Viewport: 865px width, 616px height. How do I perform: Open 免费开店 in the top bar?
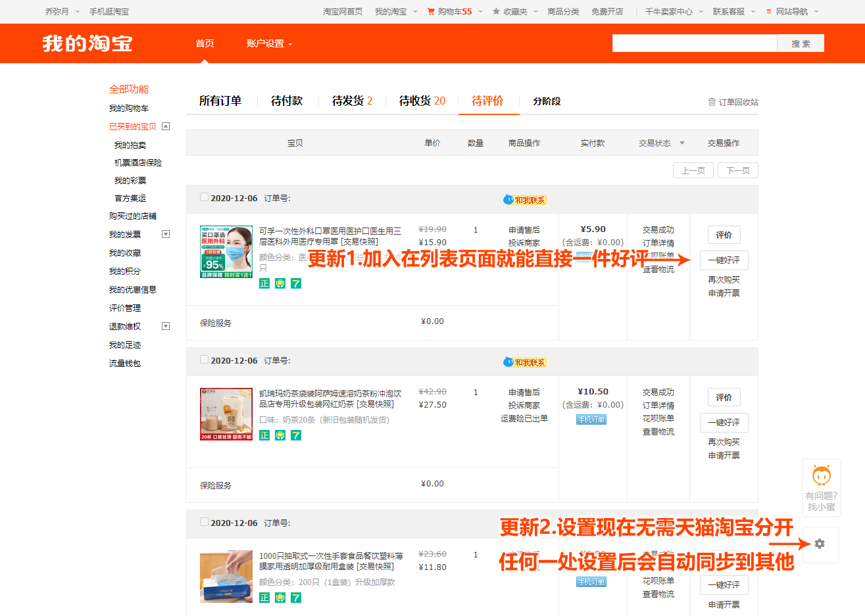(x=607, y=11)
